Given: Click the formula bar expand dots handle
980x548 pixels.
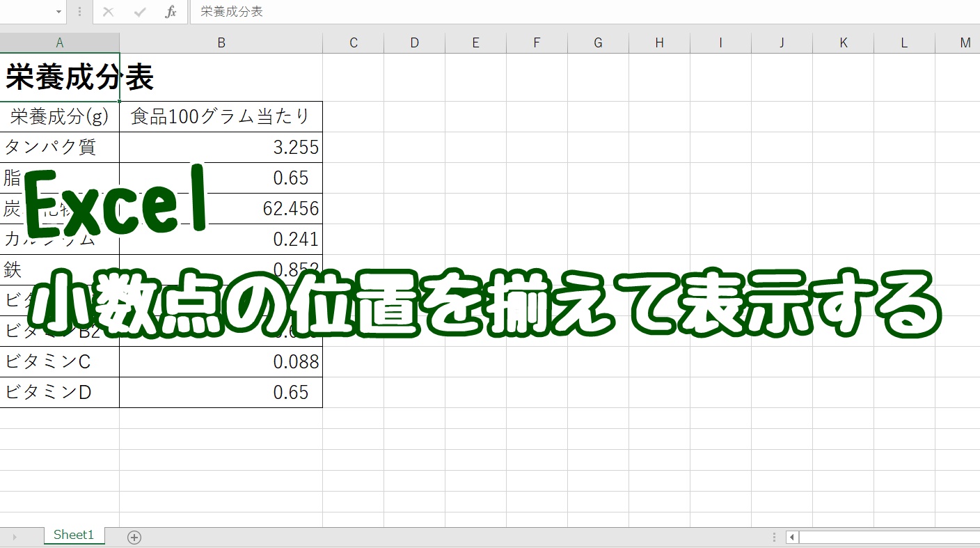Looking at the screenshot, I should click(79, 12).
